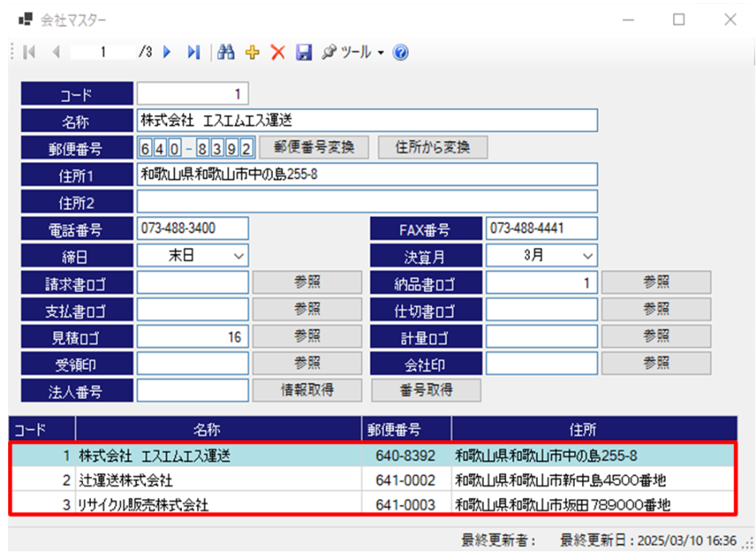Click postal code cell 640-8392 in grid
Screen dimensions: 756x552
coord(406,455)
